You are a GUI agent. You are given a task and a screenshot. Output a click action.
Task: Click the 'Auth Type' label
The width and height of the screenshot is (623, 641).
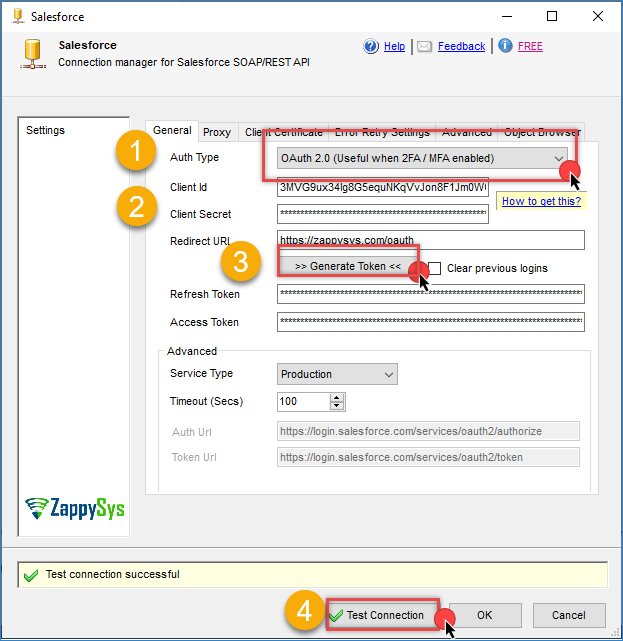[194, 157]
